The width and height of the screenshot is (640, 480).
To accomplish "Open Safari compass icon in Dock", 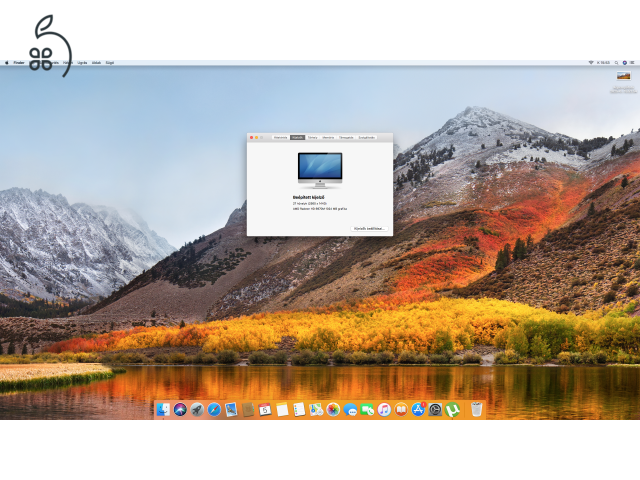I will 214,409.
